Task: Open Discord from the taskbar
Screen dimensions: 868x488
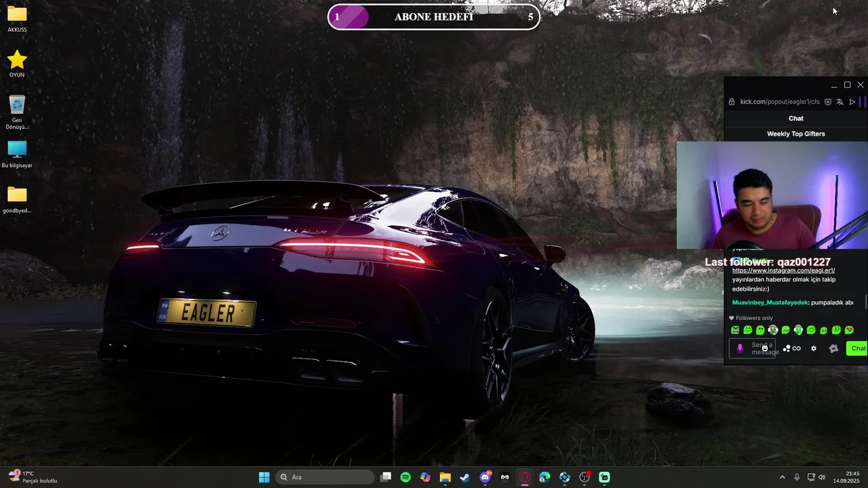Action: pyautogui.click(x=485, y=477)
